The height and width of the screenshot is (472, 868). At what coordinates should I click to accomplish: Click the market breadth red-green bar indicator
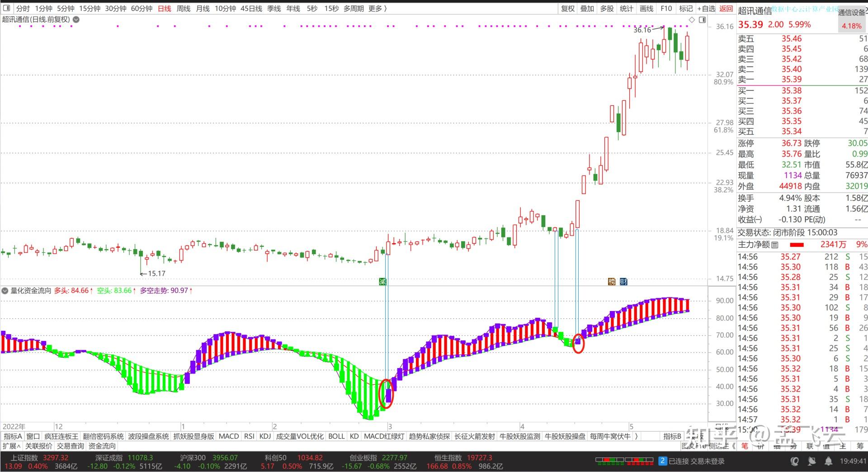click(624, 461)
